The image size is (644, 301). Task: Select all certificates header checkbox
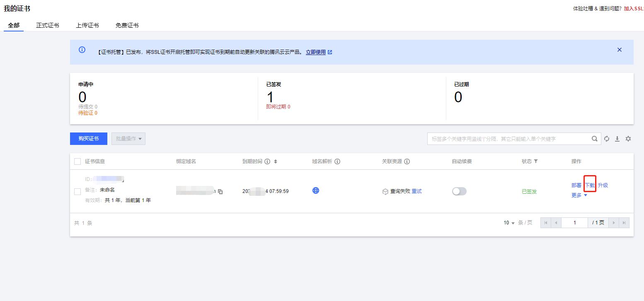tap(77, 161)
